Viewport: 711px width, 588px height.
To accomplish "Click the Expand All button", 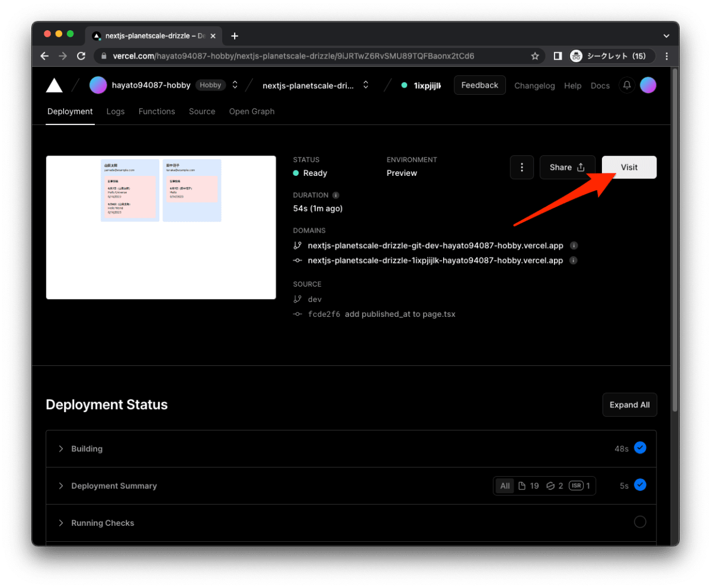I will (629, 405).
